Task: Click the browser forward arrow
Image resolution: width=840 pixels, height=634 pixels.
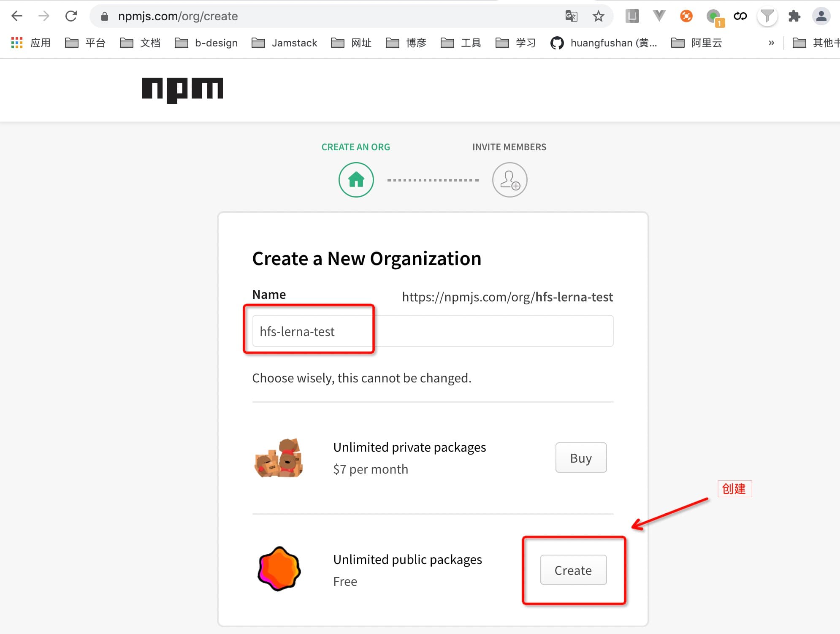Action: (44, 16)
